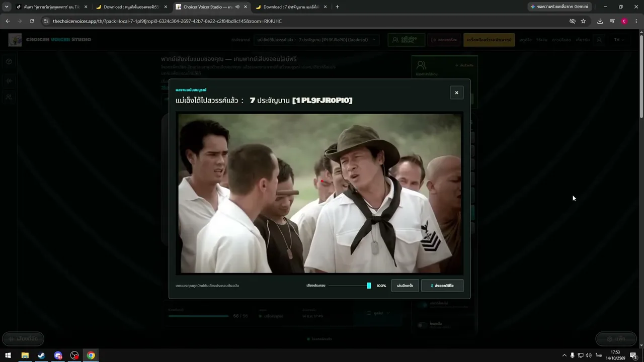
Task: Open the browser downloads icon
Action: [x=600, y=21]
